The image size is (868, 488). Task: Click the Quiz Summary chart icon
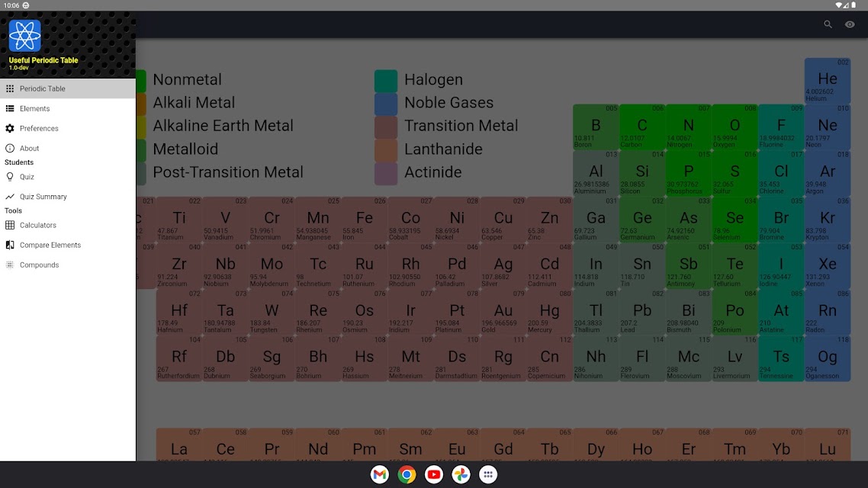10,197
